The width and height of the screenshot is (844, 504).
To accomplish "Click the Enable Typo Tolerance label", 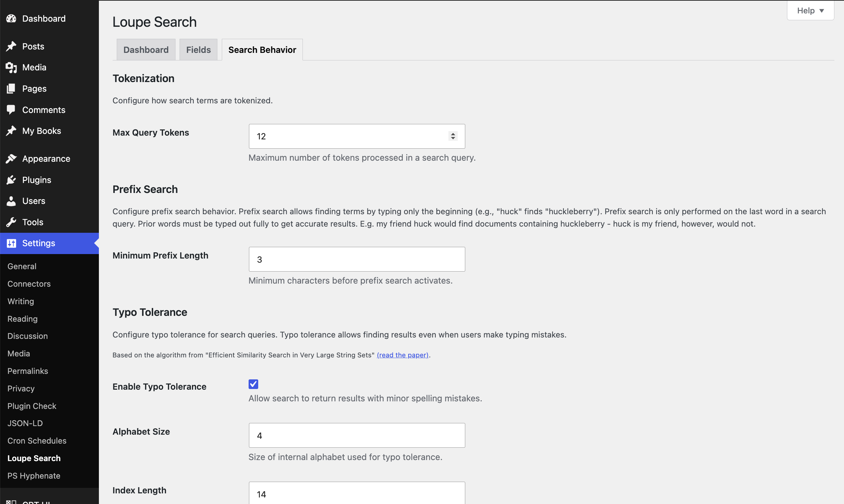I will click(x=159, y=387).
